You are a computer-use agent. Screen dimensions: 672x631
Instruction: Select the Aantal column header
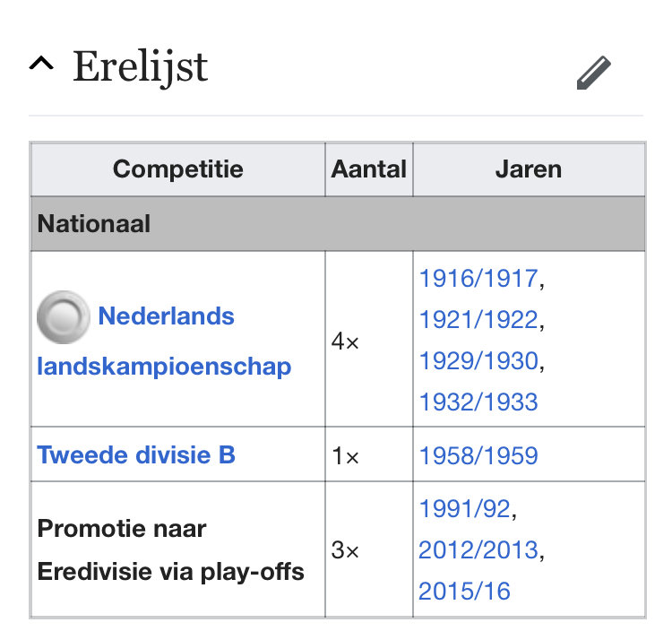(369, 169)
